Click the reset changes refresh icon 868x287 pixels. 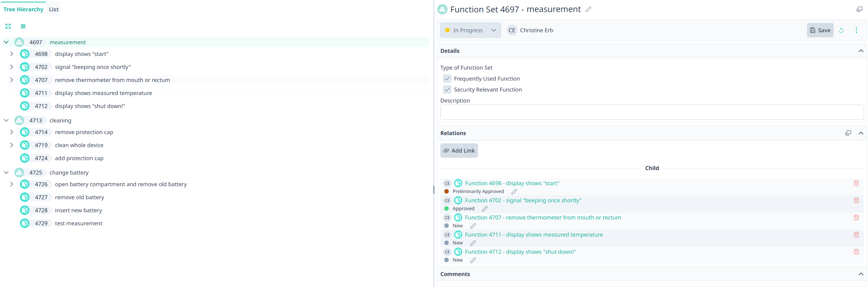pos(841,30)
